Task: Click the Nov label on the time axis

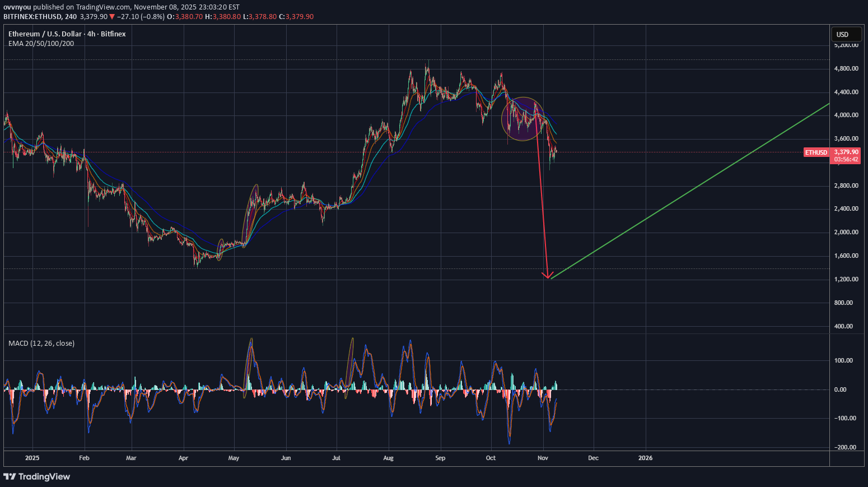Action: coord(542,458)
